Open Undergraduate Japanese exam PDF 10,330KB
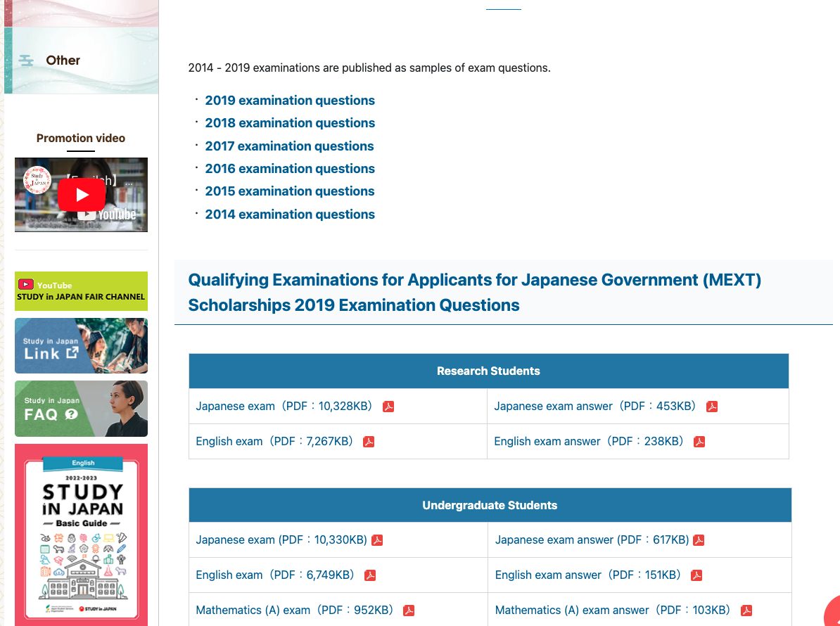Screen dimensions: 840x626 point(281,539)
